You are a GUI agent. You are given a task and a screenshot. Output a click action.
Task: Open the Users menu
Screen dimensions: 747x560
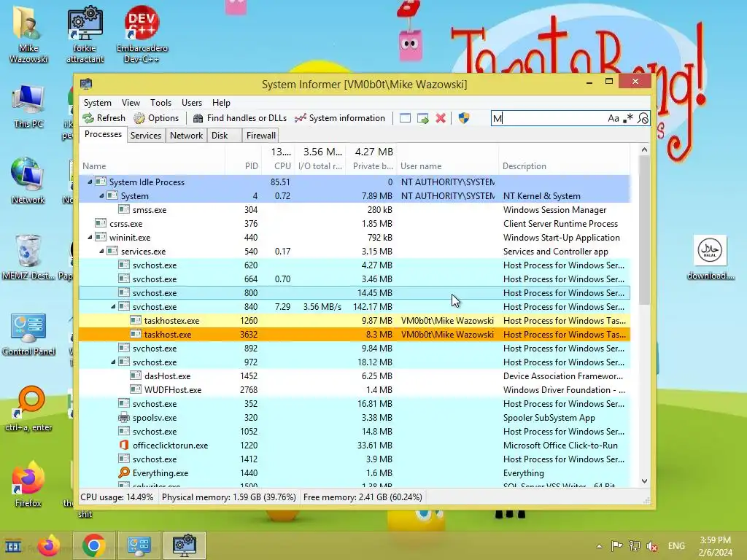[x=192, y=103]
